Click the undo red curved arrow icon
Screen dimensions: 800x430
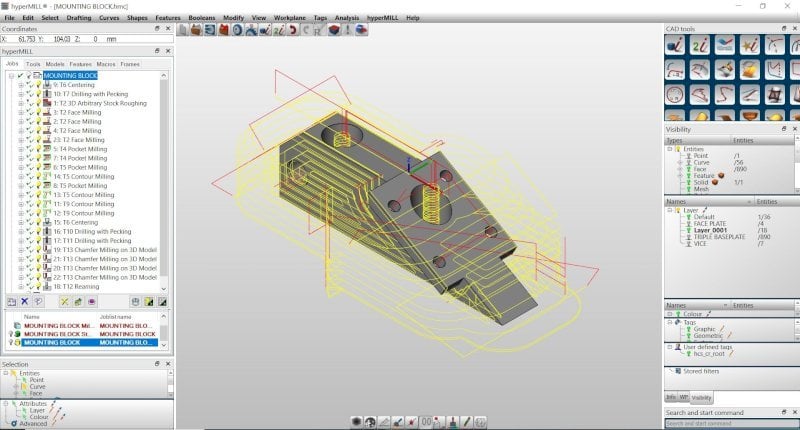click(x=292, y=30)
